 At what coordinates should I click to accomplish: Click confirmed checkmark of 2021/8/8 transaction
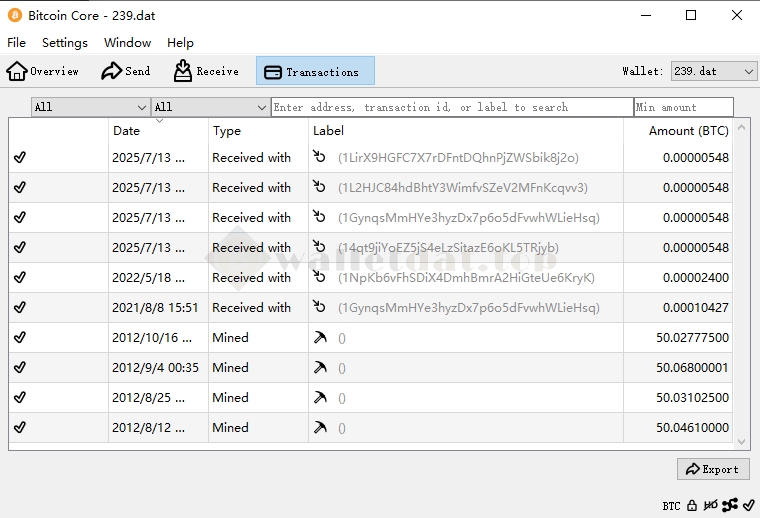[20, 308]
